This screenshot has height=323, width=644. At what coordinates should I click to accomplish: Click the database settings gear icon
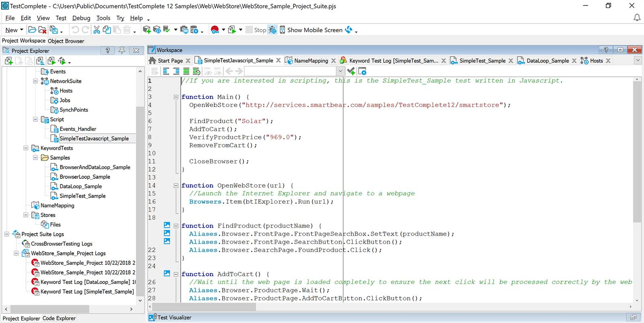[x=194, y=30]
